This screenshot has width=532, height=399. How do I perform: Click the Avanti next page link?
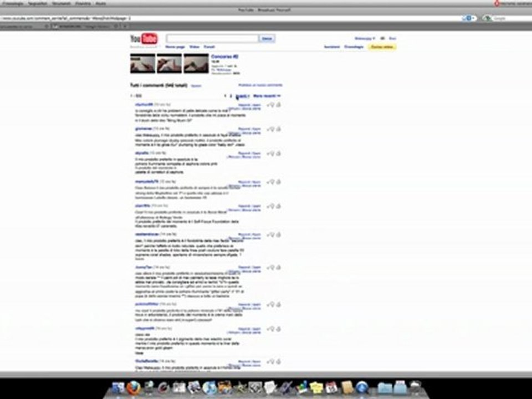(x=242, y=96)
